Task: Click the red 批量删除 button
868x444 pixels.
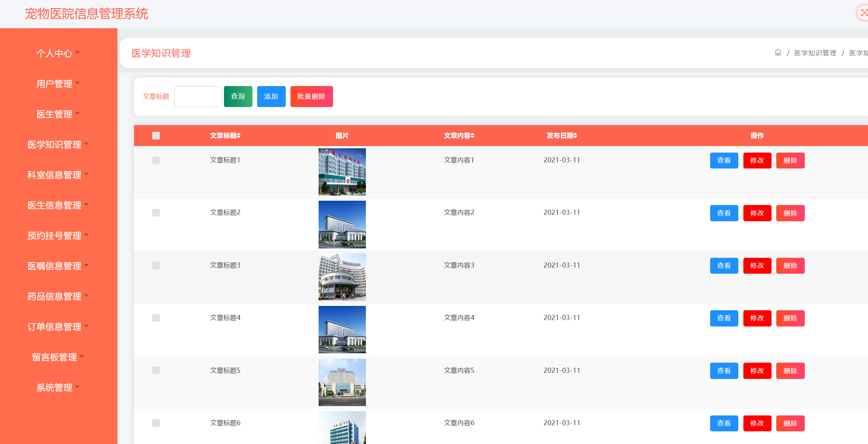Action: coord(311,97)
